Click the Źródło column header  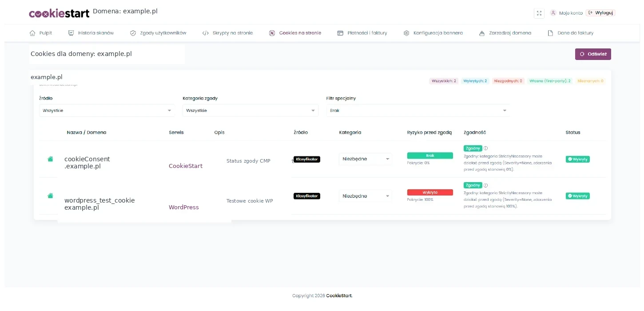point(301,132)
